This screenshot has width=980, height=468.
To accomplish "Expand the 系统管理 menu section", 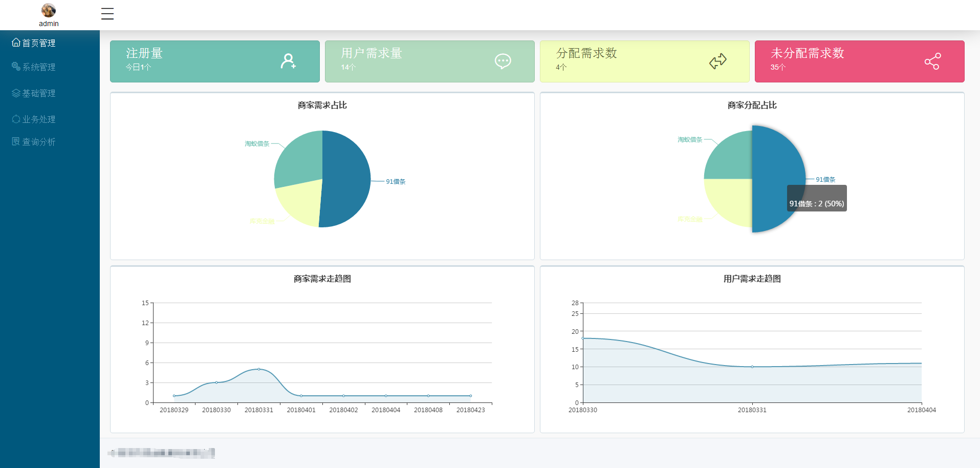I will [x=38, y=67].
